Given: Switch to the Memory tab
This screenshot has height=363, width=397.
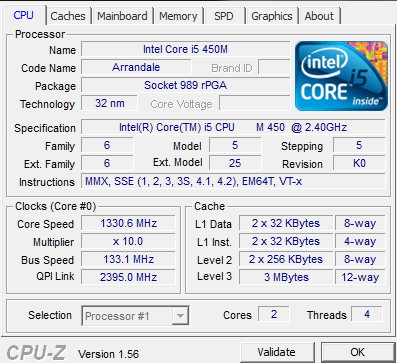Looking at the screenshot, I should pos(178,16).
